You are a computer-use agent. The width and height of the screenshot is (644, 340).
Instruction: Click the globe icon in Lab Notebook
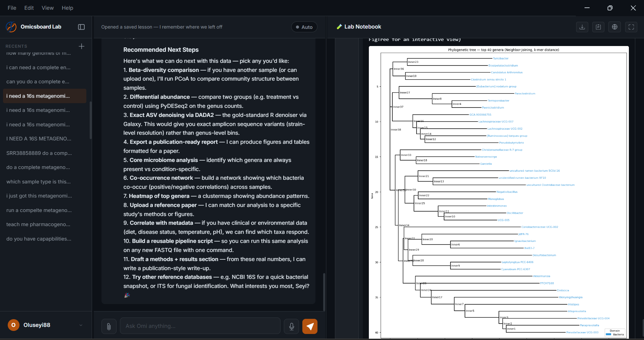coord(615,27)
